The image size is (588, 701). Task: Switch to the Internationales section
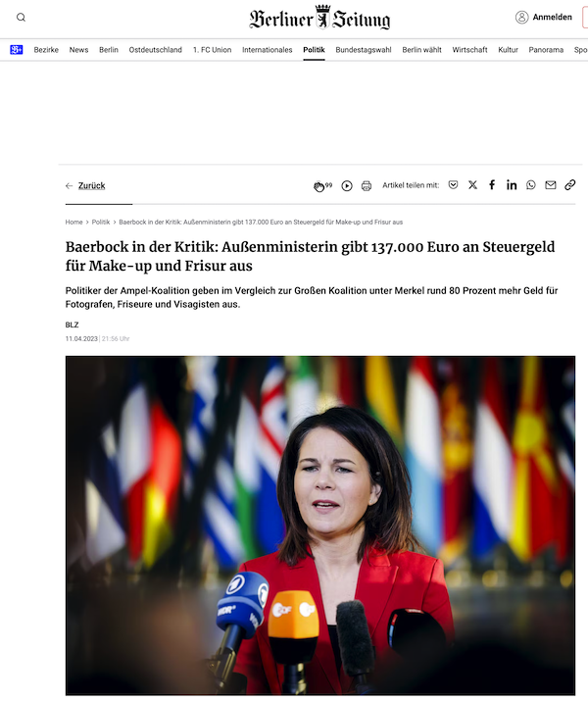tap(268, 50)
